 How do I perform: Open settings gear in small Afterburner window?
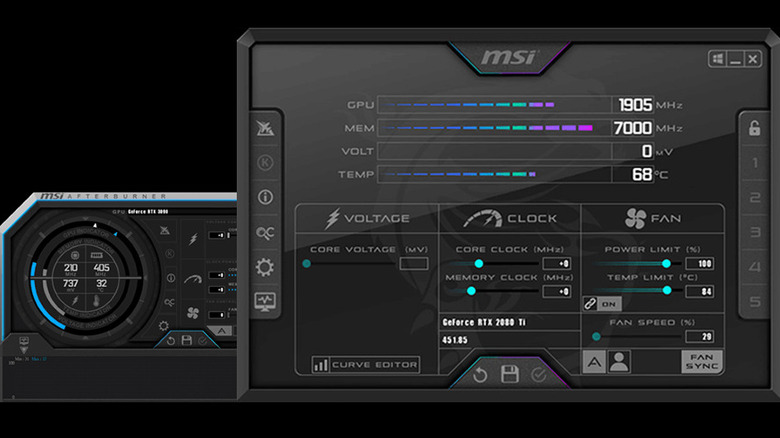coord(163,326)
